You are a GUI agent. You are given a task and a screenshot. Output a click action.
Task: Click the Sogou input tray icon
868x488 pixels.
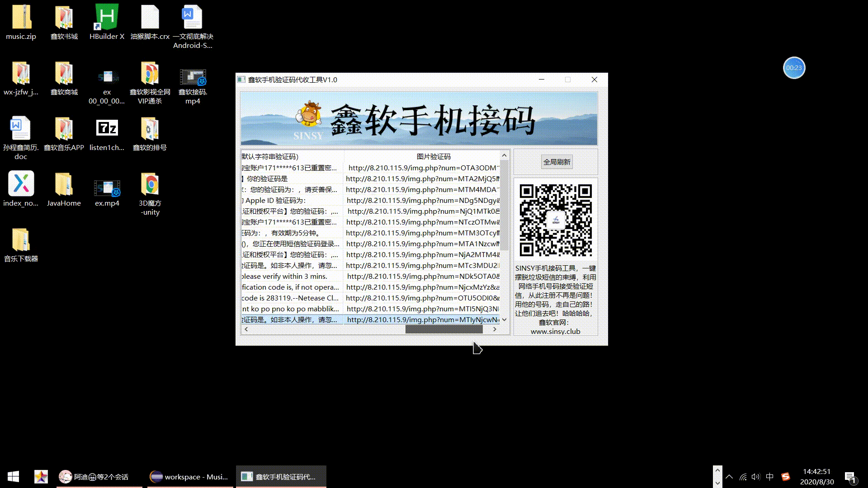[785, 477]
